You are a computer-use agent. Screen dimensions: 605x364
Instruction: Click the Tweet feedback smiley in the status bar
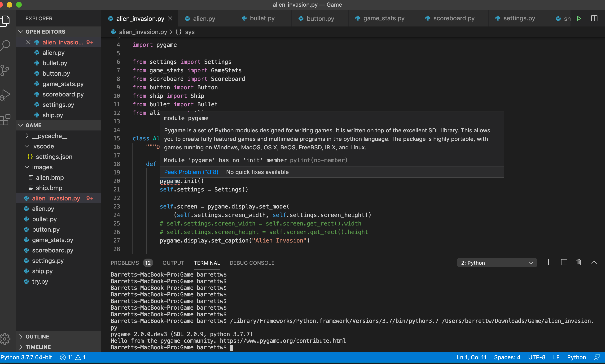pyautogui.click(x=597, y=357)
